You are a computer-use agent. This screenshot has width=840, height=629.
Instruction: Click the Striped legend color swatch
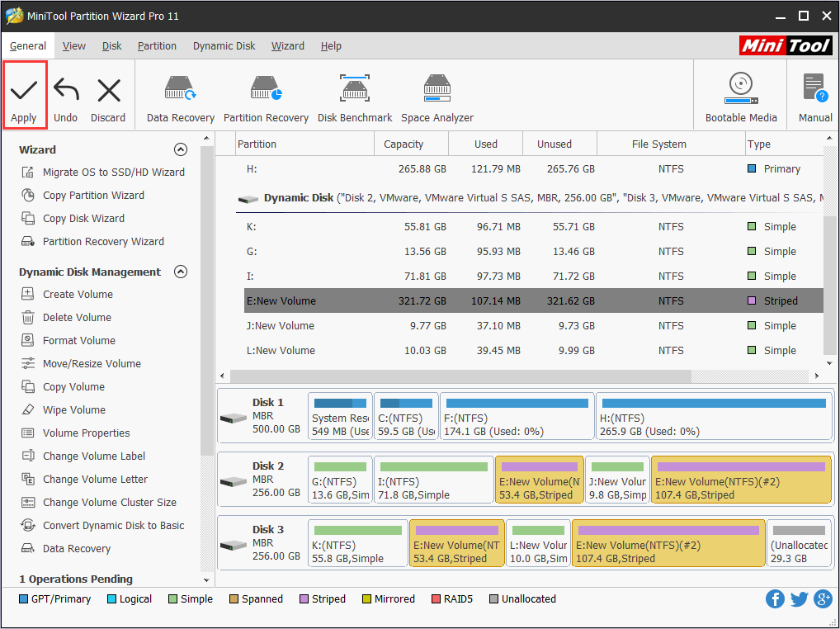pyautogui.click(x=304, y=599)
